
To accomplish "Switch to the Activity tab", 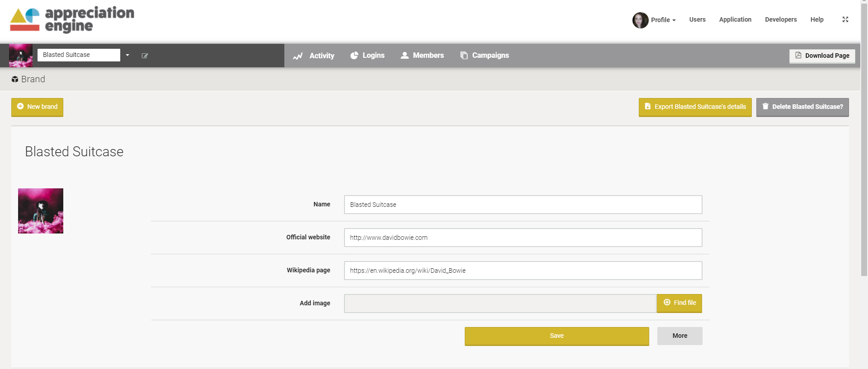I will click(x=314, y=56).
